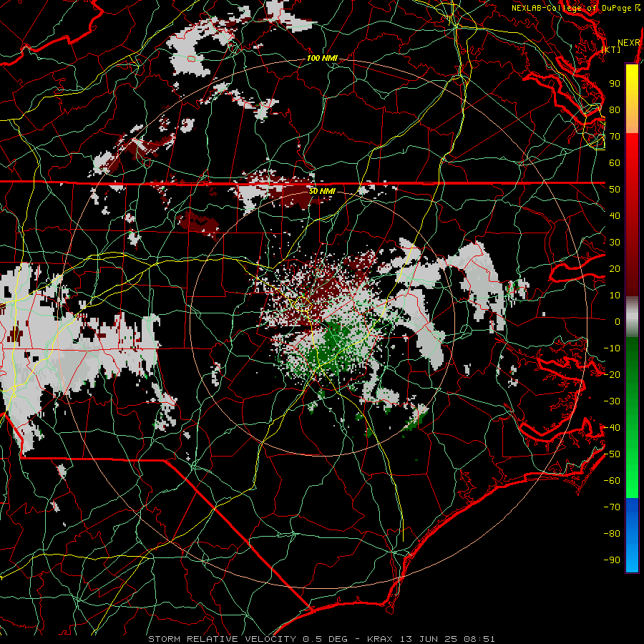Select the 60 value on the velocity legend
644x644 pixels.
point(615,163)
